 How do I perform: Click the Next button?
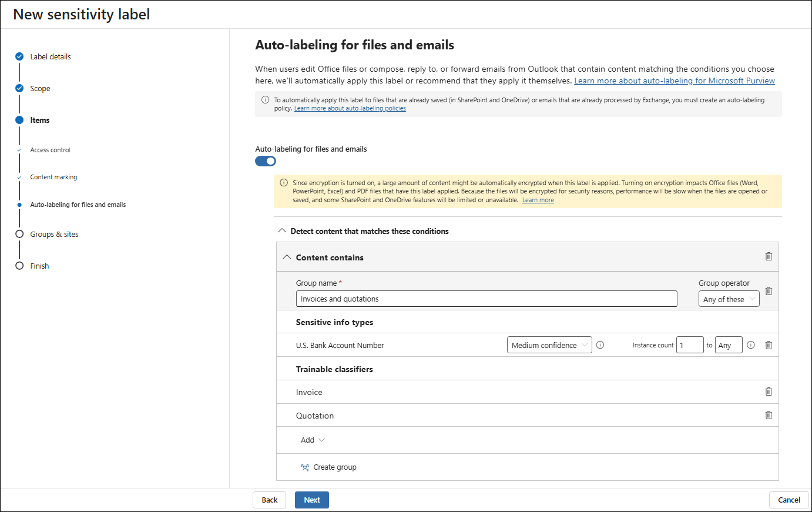coord(312,500)
